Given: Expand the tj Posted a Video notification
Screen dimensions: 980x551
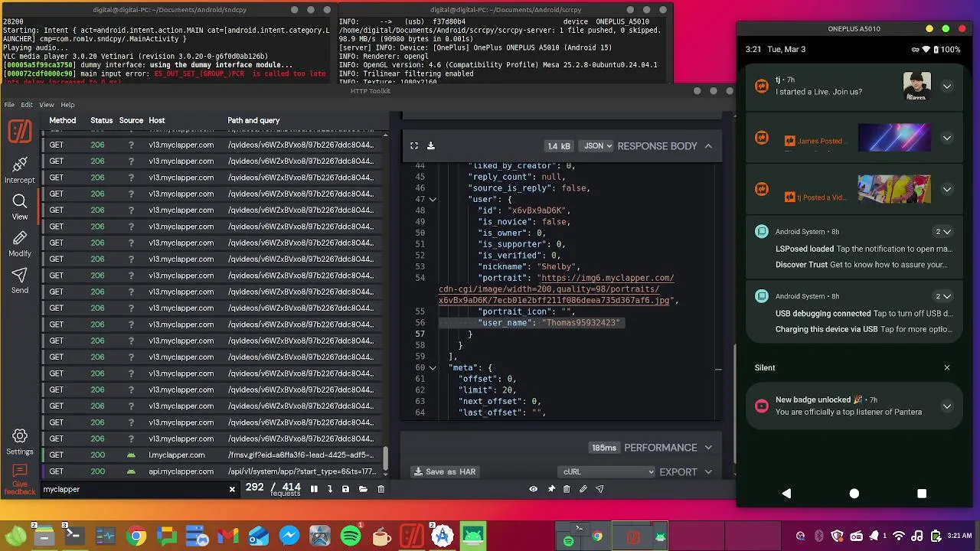Looking at the screenshot, I should click(x=947, y=190).
